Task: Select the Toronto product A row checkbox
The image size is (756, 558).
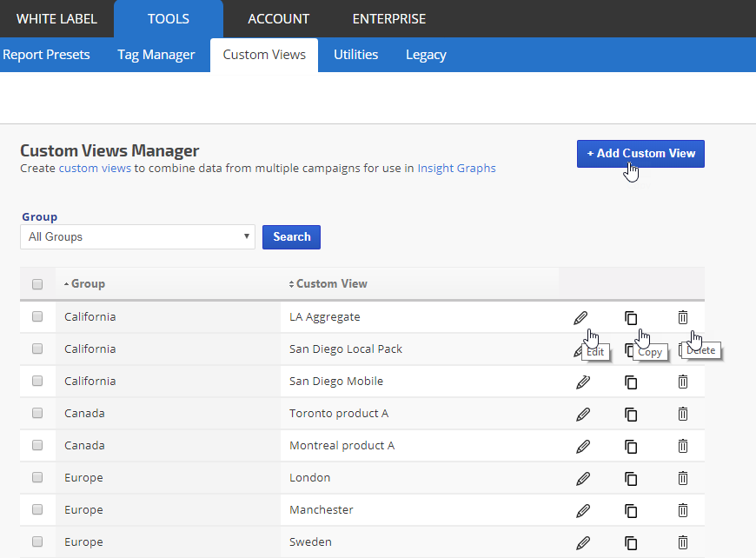Action: [37, 414]
